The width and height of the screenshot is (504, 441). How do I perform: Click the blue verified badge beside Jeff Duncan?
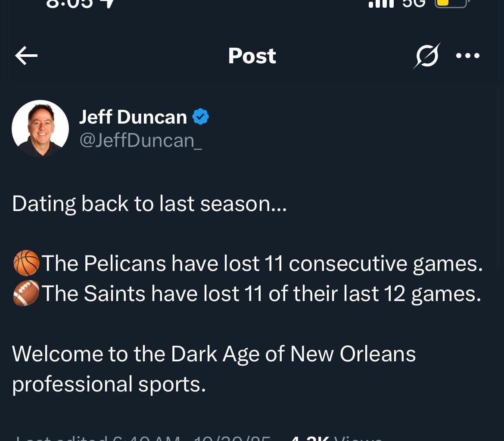(x=200, y=117)
